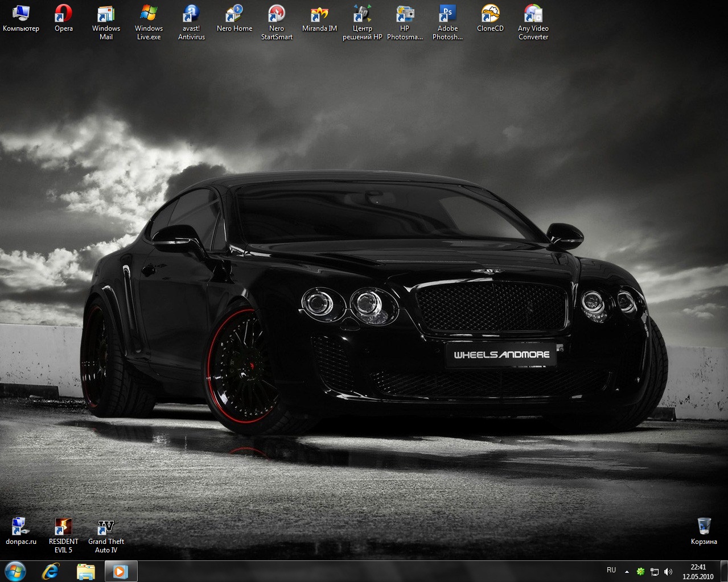Select the HP Photosmart shortcut
Viewport: 728px width, 582px height.
pyautogui.click(x=405, y=23)
